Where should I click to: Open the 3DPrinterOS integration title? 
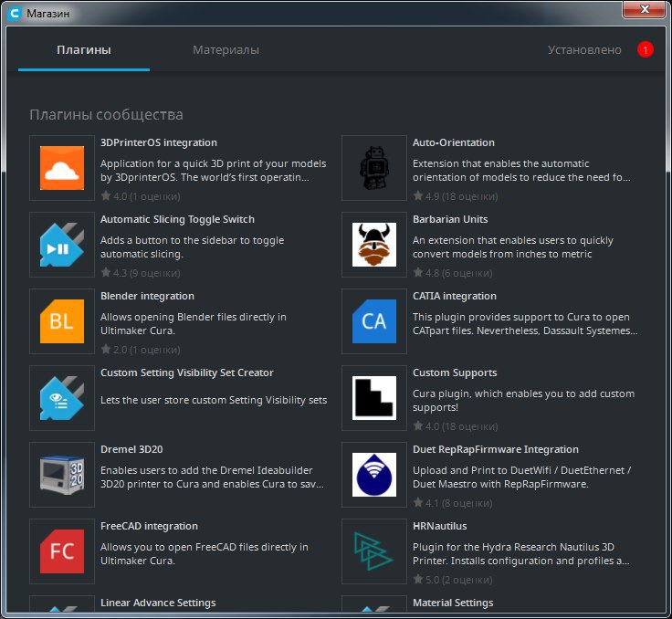[x=159, y=142]
